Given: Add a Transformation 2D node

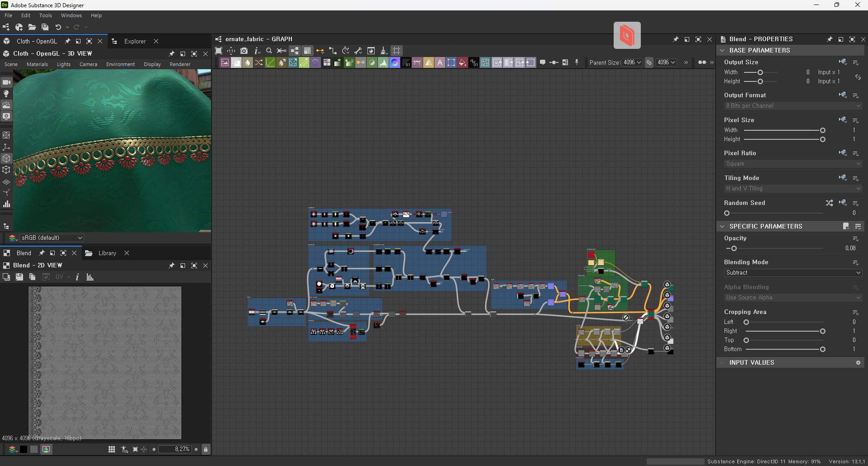Looking at the screenshot, I should point(451,62).
